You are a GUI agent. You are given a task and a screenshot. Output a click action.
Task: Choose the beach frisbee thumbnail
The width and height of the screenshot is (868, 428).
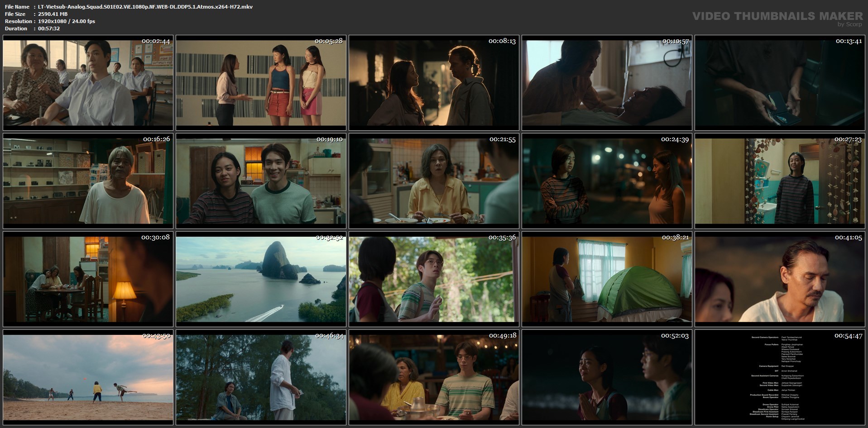click(88, 377)
